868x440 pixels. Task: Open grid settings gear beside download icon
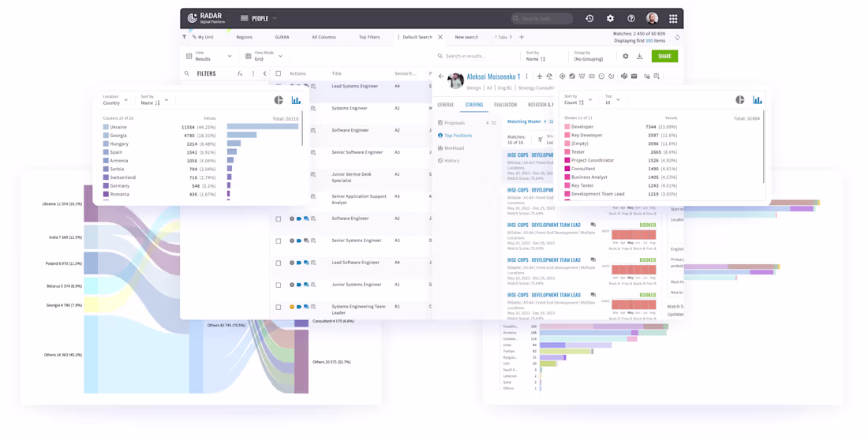(x=626, y=56)
